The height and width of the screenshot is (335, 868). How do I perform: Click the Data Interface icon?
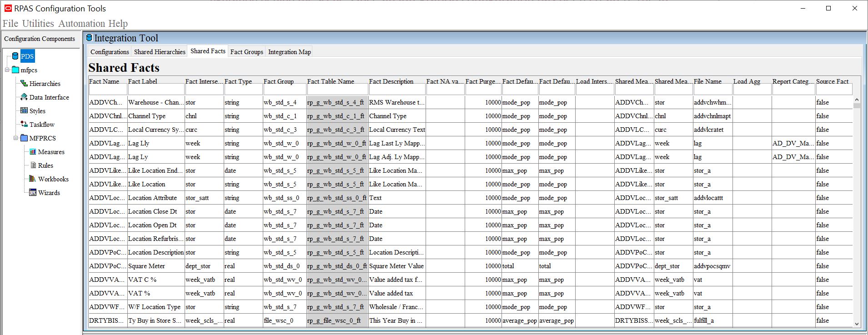24,97
